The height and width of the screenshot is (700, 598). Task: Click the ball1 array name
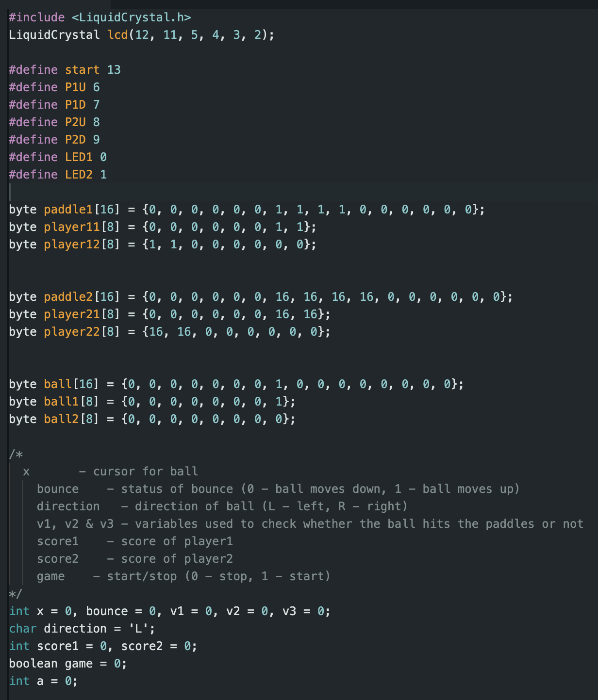[x=61, y=402]
